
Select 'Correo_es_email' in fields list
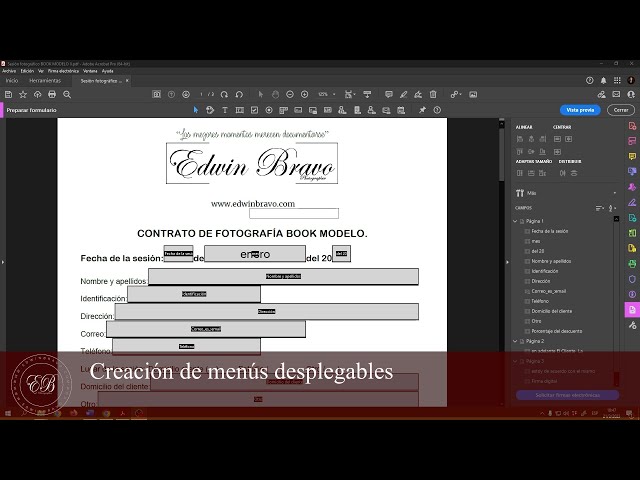[548, 291]
